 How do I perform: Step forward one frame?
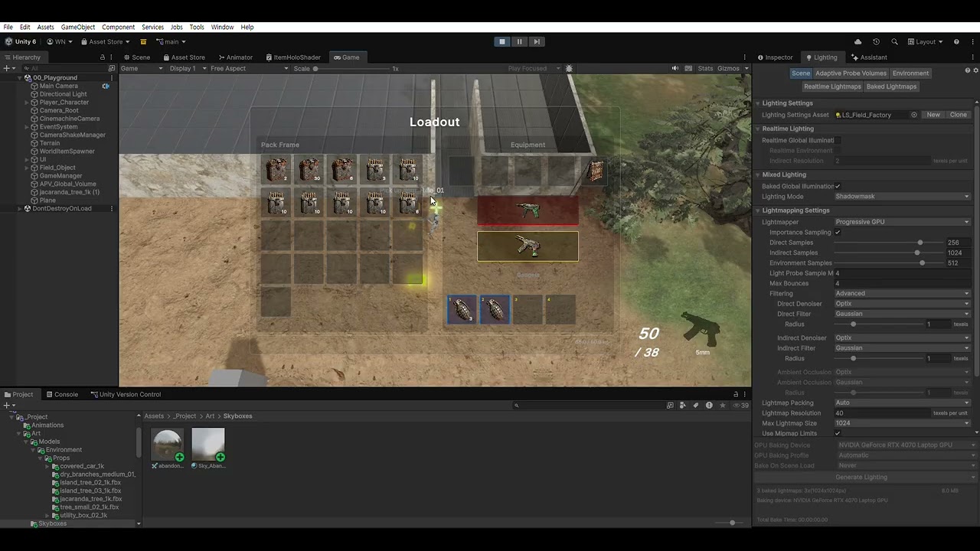(x=537, y=41)
